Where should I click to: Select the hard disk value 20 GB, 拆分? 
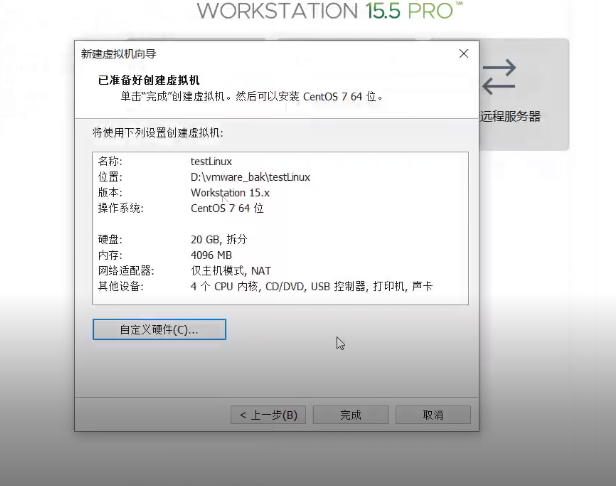pyautogui.click(x=218, y=239)
